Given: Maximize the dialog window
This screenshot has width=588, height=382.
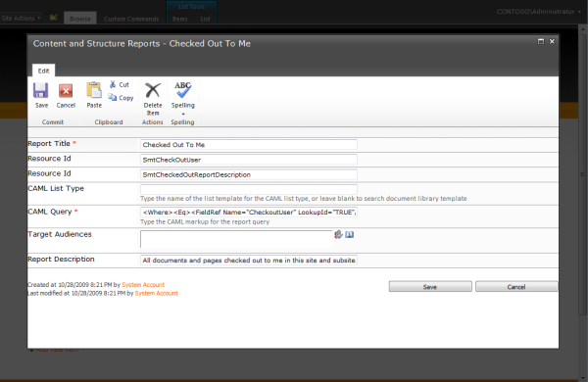Looking at the screenshot, I should click(x=541, y=41).
